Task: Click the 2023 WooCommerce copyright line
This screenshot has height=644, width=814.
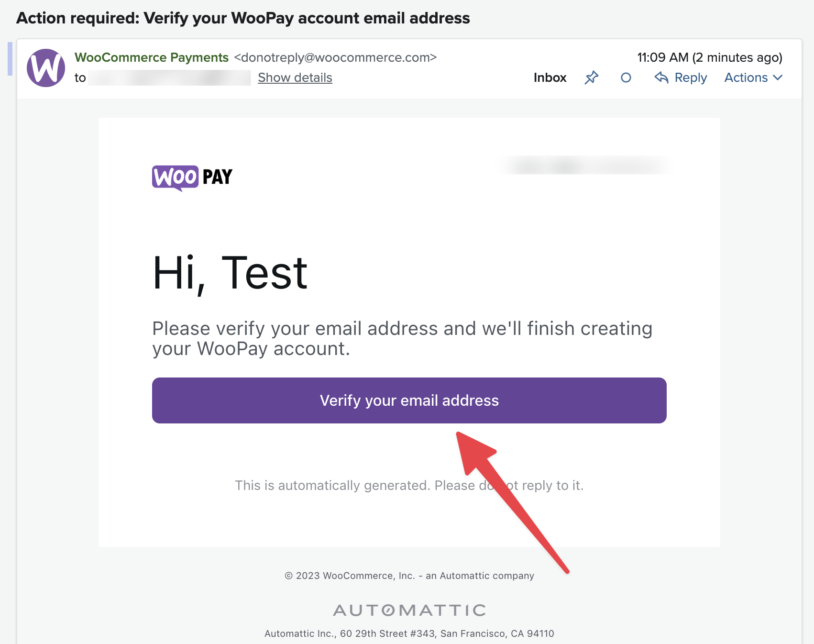Action: [409, 576]
